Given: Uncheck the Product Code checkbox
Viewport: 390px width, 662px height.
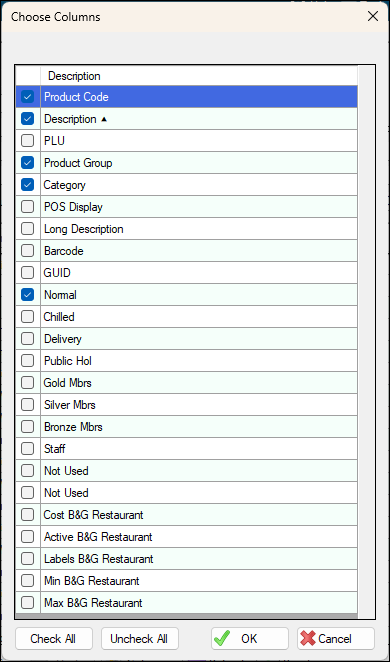Looking at the screenshot, I should click(27, 97).
